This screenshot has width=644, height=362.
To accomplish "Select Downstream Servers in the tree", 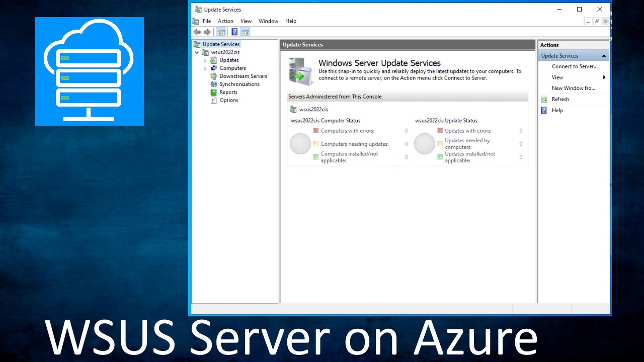I will click(243, 76).
